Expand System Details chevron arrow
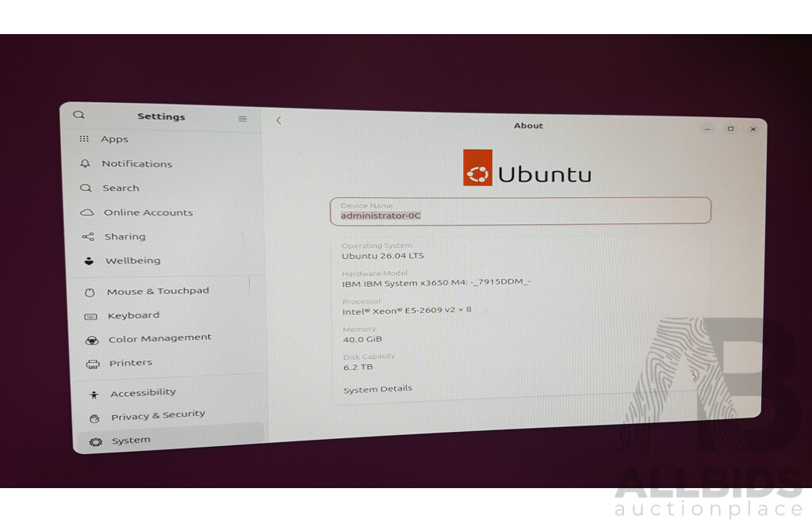This screenshot has width=812, height=523. pyautogui.click(x=694, y=376)
